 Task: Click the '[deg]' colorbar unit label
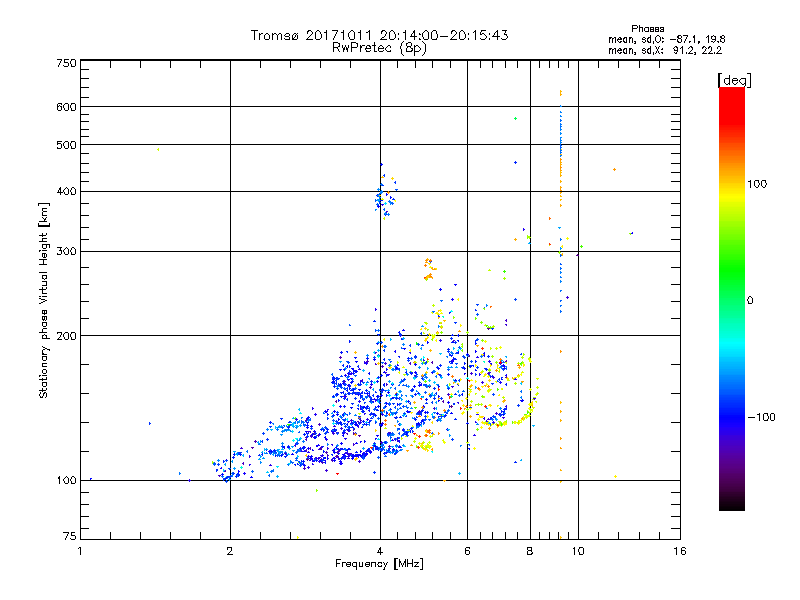click(734, 80)
